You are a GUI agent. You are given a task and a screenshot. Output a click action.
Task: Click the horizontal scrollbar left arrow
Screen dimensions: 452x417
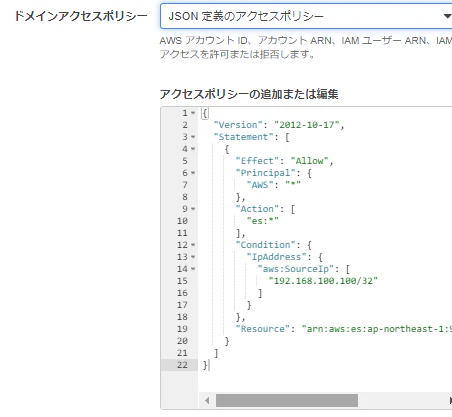point(207,400)
